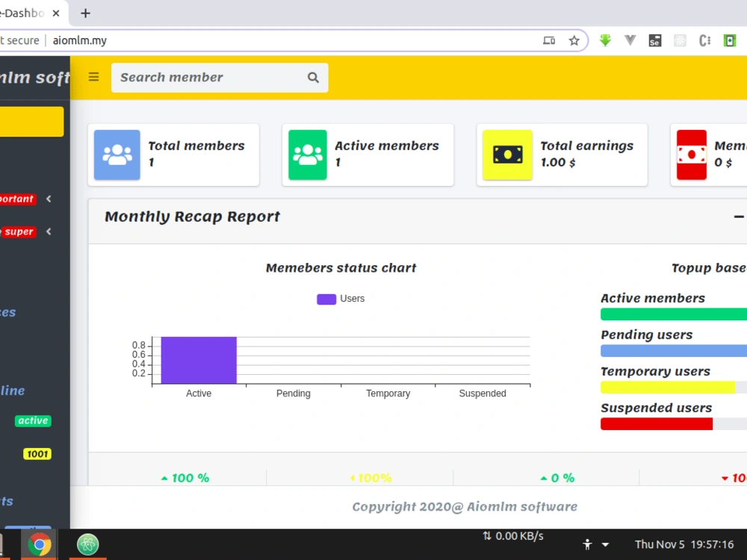Image resolution: width=747 pixels, height=560 pixels.
Task: Click the green 0 % statistic
Action: point(557,478)
